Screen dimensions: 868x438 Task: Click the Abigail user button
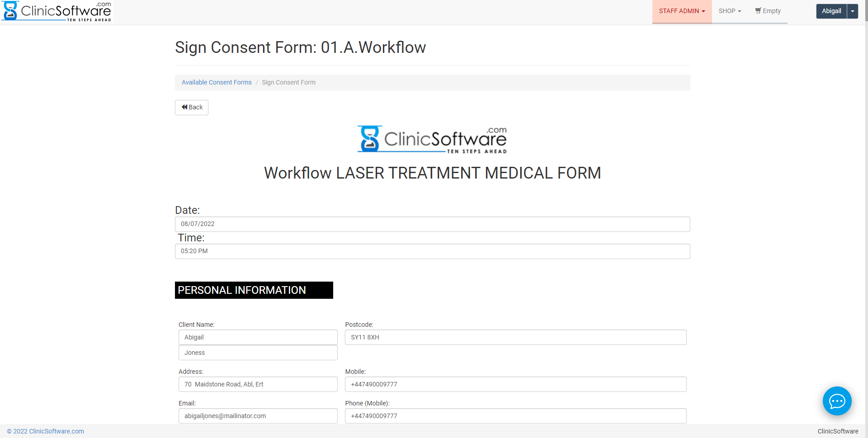(x=831, y=11)
